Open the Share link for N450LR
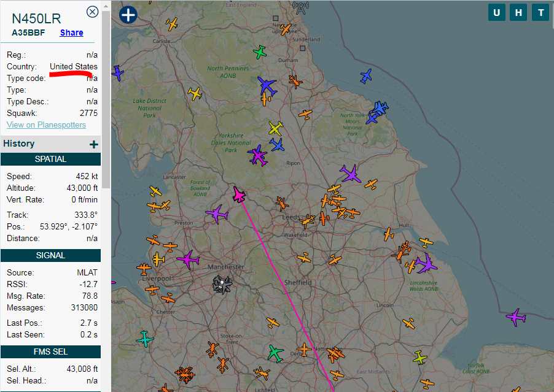554x392 pixels. (x=72, y=33)
